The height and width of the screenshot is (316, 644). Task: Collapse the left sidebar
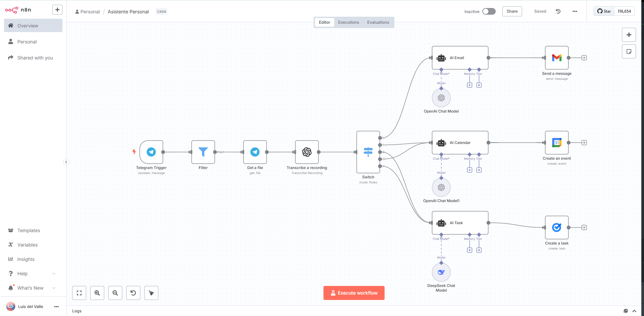tap(66, 162)
